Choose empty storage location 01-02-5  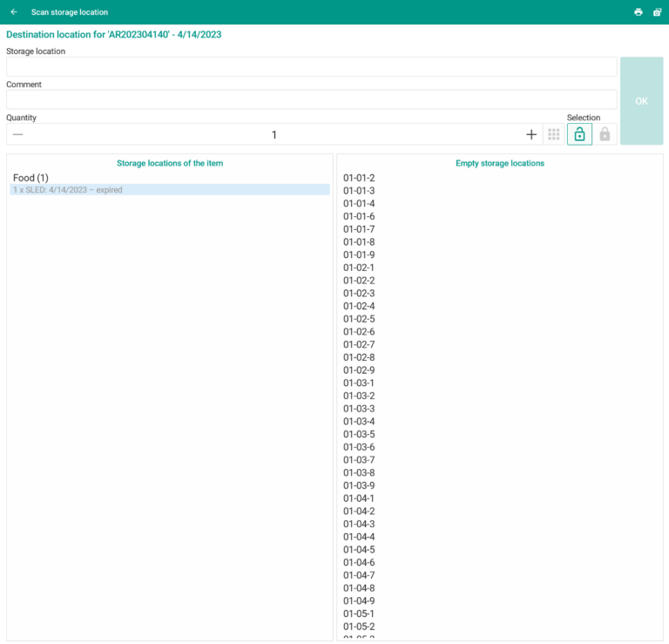359,319
